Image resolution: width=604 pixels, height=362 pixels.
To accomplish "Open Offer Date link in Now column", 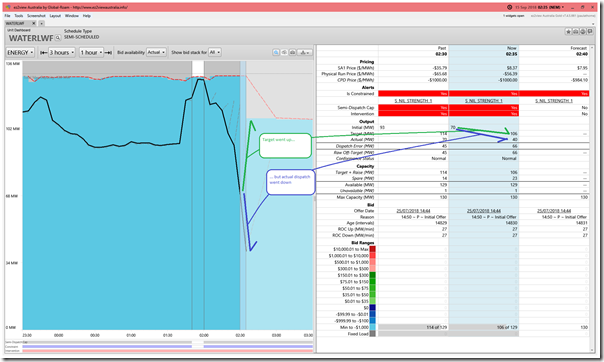I will [484, 211].
